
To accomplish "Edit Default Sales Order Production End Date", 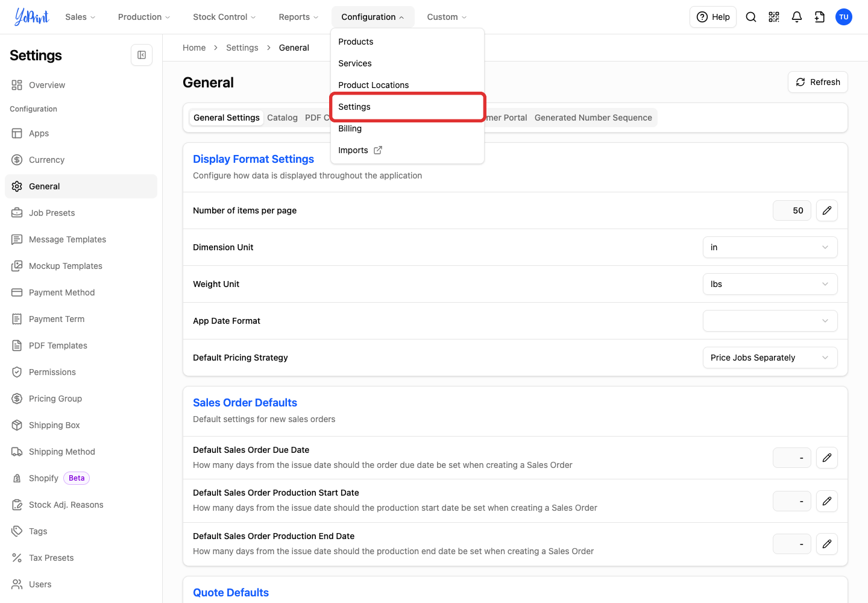I will pos(827,544).
